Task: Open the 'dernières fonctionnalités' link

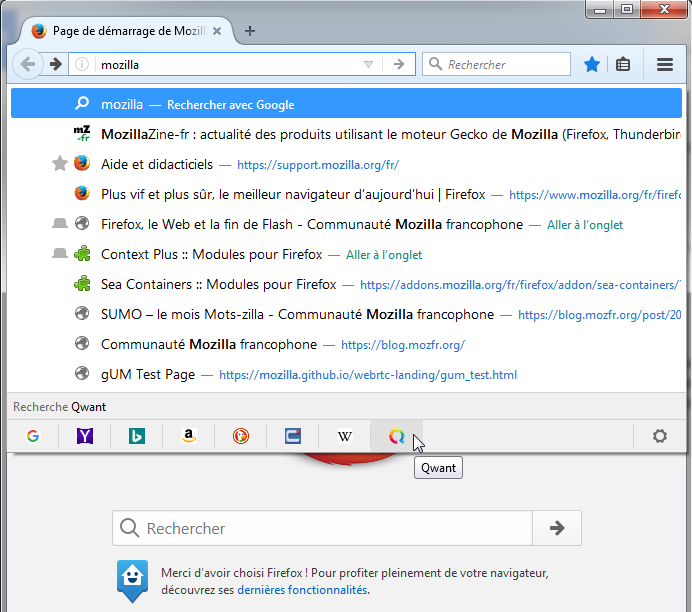Action: click(302, 590)
